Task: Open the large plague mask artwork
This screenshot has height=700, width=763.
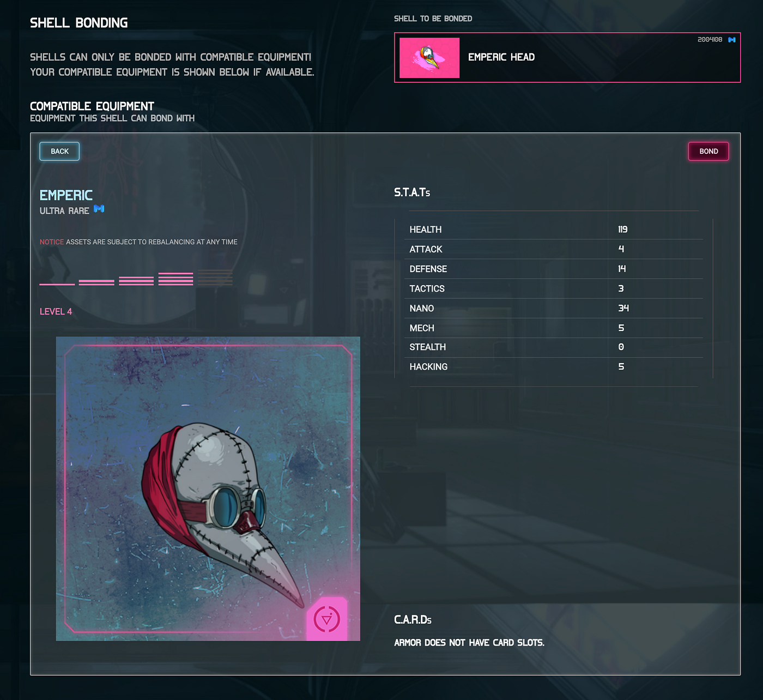Action: tap(208, 488)
